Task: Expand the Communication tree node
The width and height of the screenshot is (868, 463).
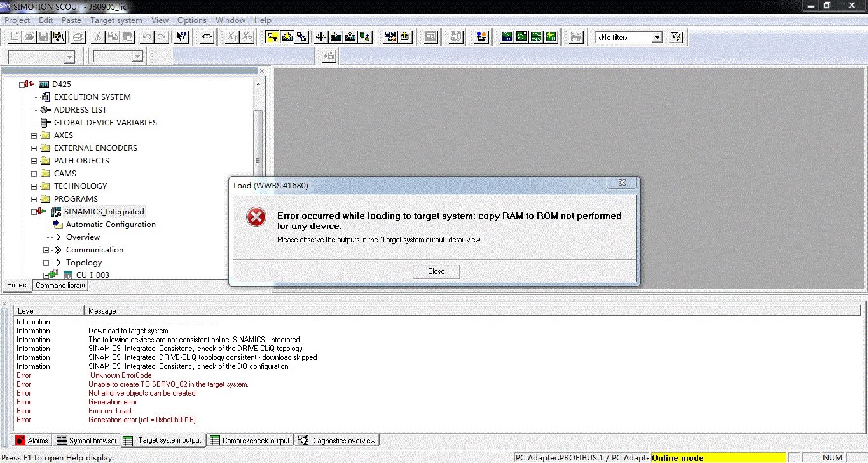Action: pyautogui.click(x=46, y=250)
